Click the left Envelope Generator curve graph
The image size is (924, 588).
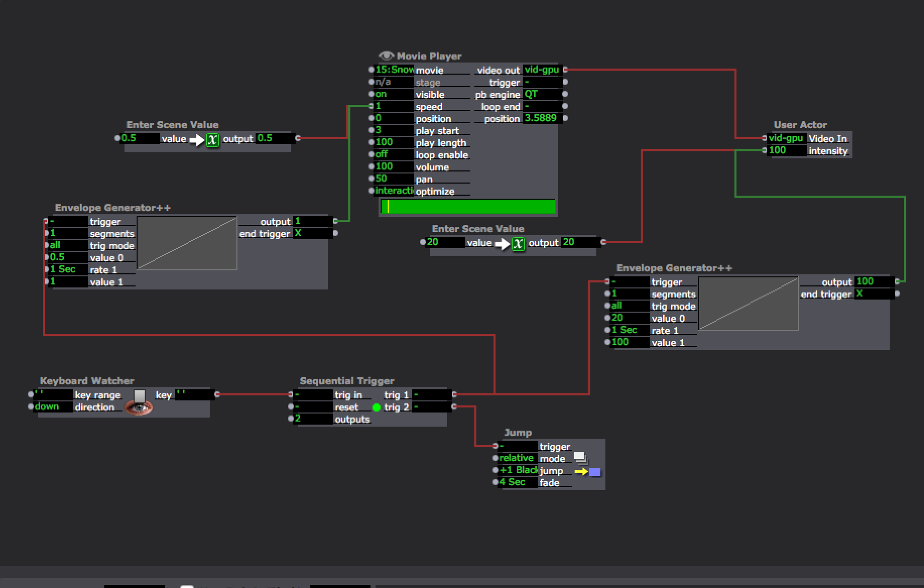tap(187, 243)
